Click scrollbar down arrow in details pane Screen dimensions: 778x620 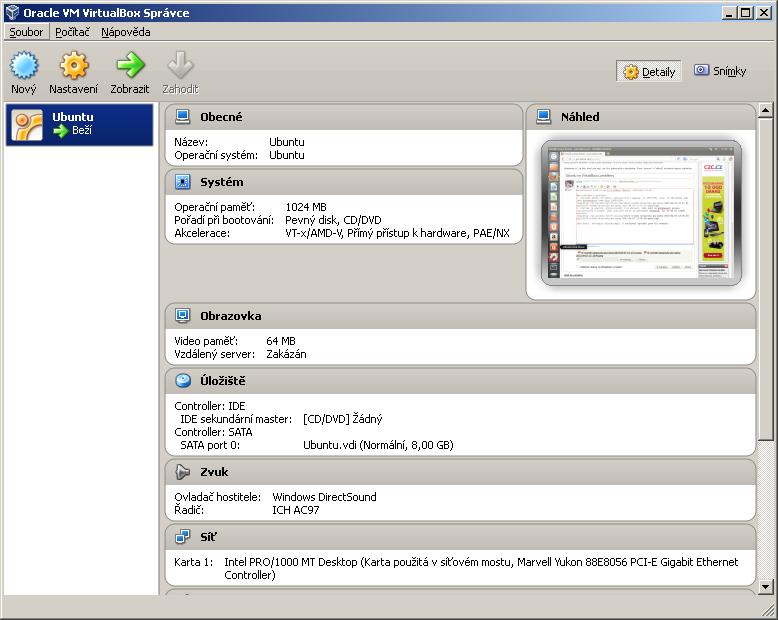point(765,587)
